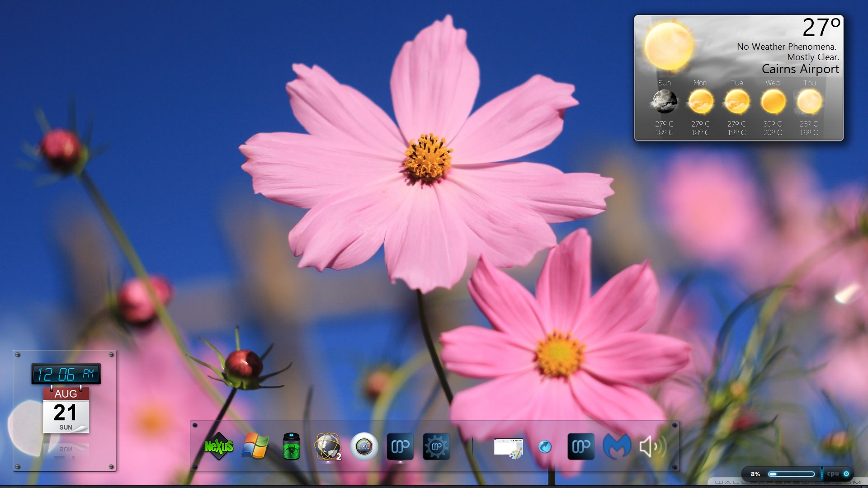Toggle the glowing cpu meter button

click(x=846, y=474)
